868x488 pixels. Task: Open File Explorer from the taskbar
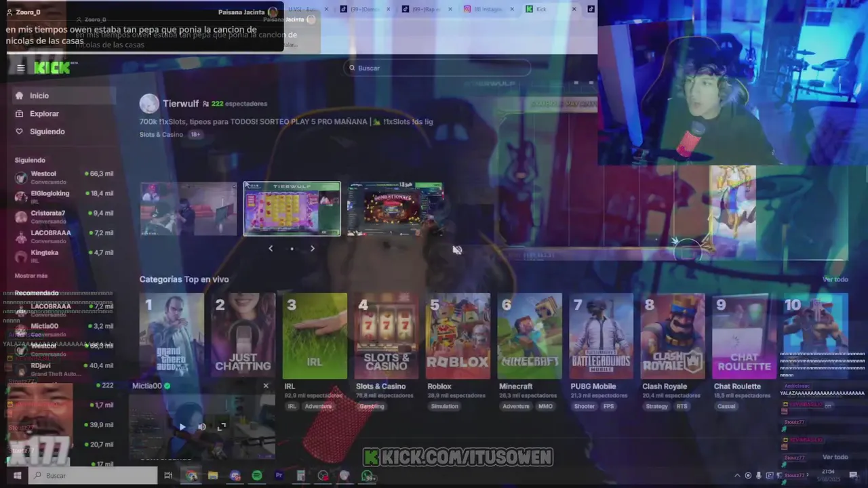pyautogui.click(x=213, y=476)
